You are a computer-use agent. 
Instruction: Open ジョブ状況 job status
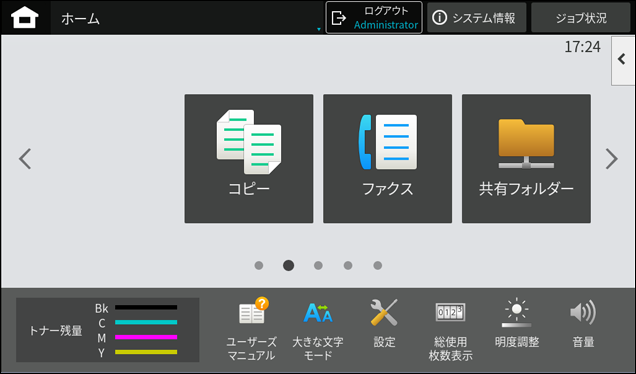581,17
